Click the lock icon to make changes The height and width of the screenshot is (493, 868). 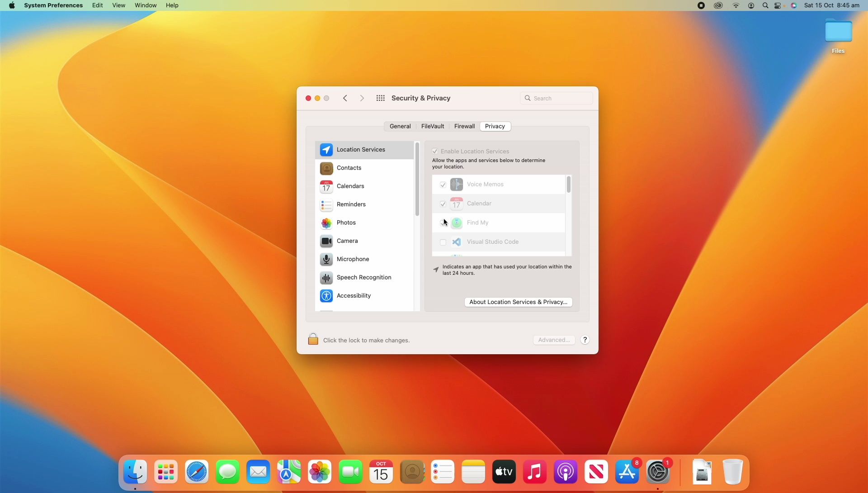click(x=313, y=339)
